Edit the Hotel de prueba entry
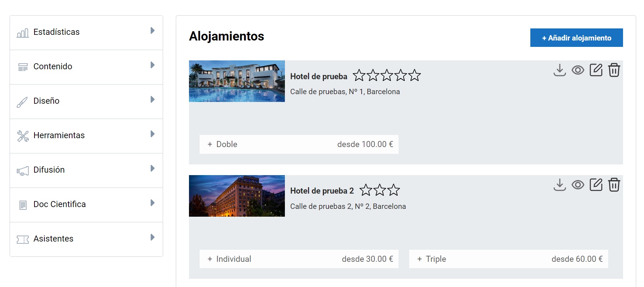The width and height of the screenshot is (644, 287). point(596,70)
